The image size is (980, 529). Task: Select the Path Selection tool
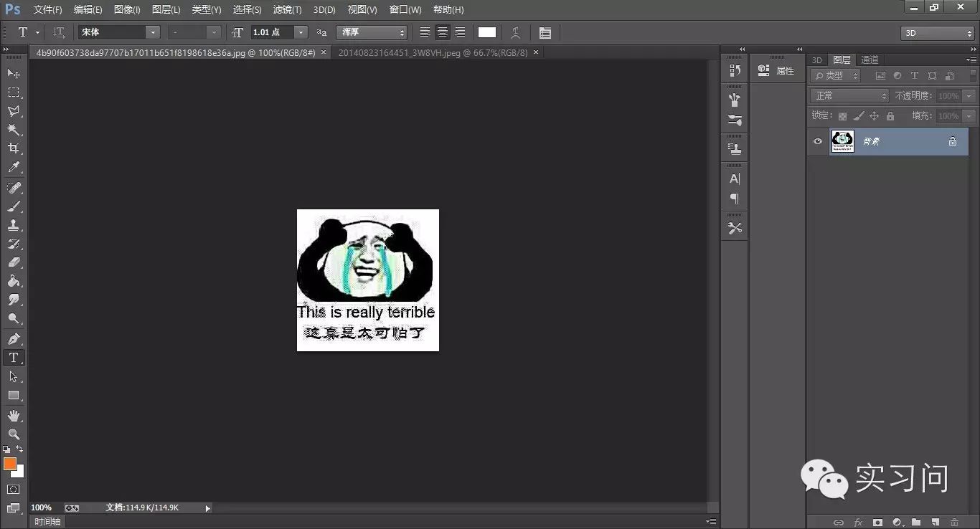[14, 376]
